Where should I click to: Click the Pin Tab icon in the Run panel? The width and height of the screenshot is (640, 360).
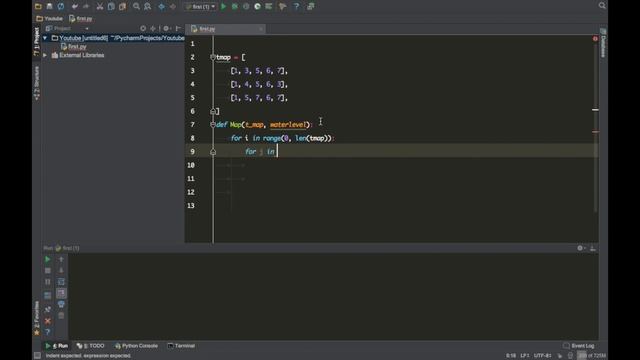tap(47, 309)
